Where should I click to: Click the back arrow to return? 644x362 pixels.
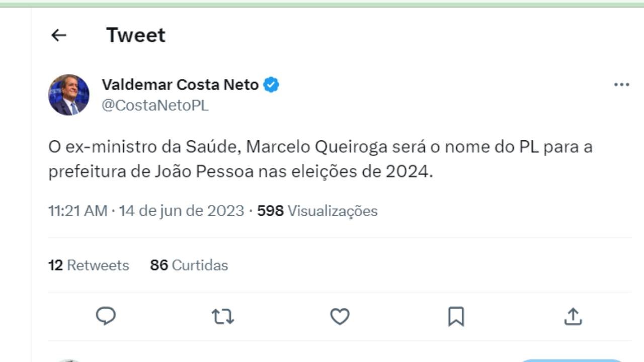click(x=58, y=35)
